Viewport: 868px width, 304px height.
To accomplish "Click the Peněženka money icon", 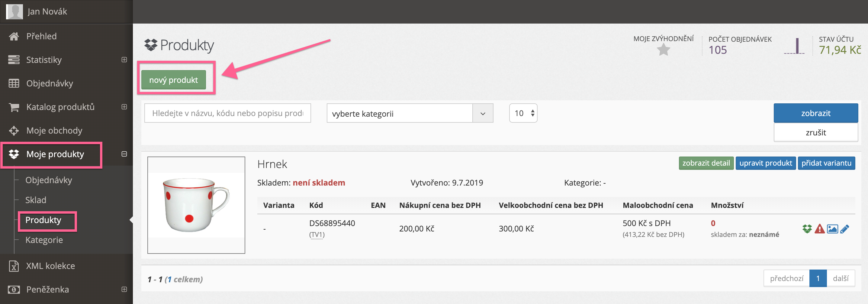I will pyautogui.click(x=14, y=289).
